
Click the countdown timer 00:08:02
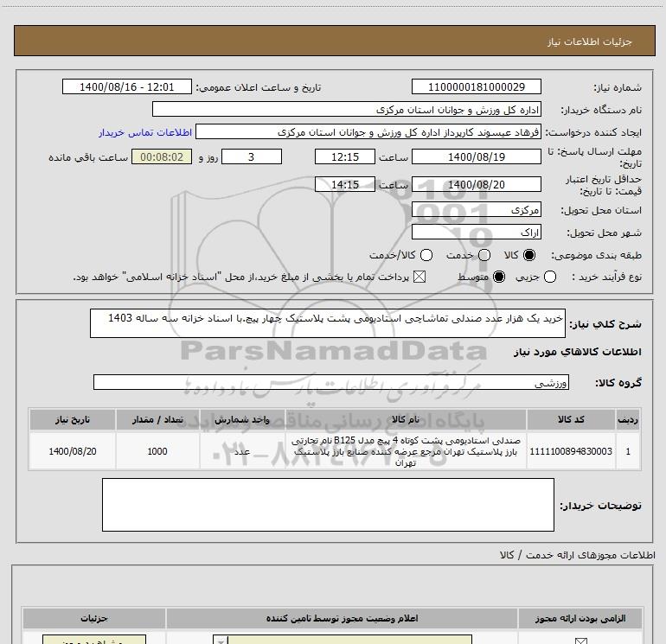[162, 156]
